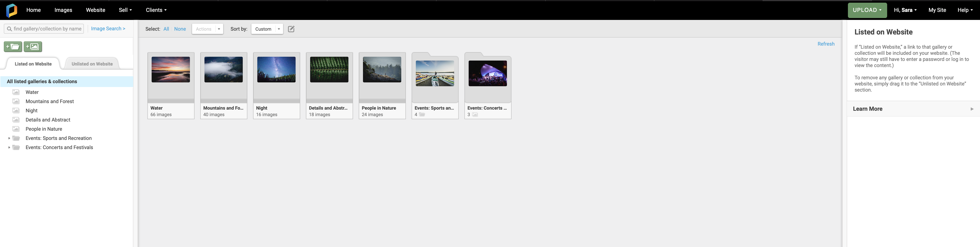Screen dimensions: 980x247
Task: Click the PhotoShelter logo icon
Action: [x=12, y=10]
